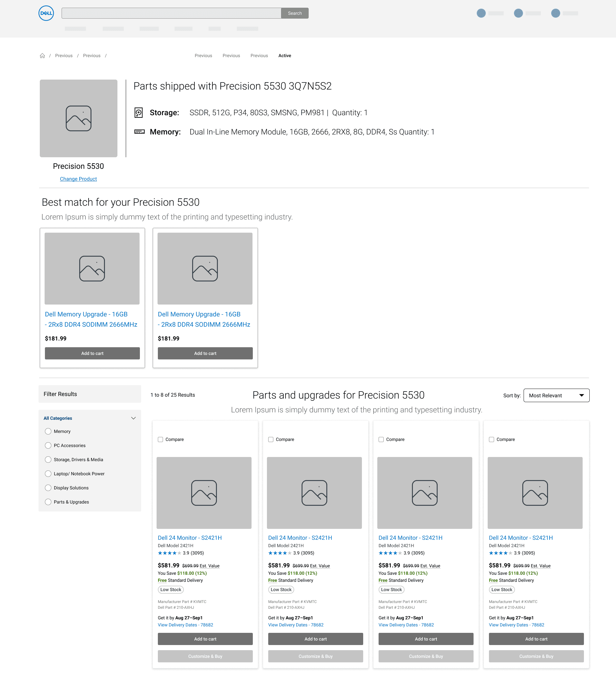
Task: Click the Memory module icon
Action: point(140,132)
